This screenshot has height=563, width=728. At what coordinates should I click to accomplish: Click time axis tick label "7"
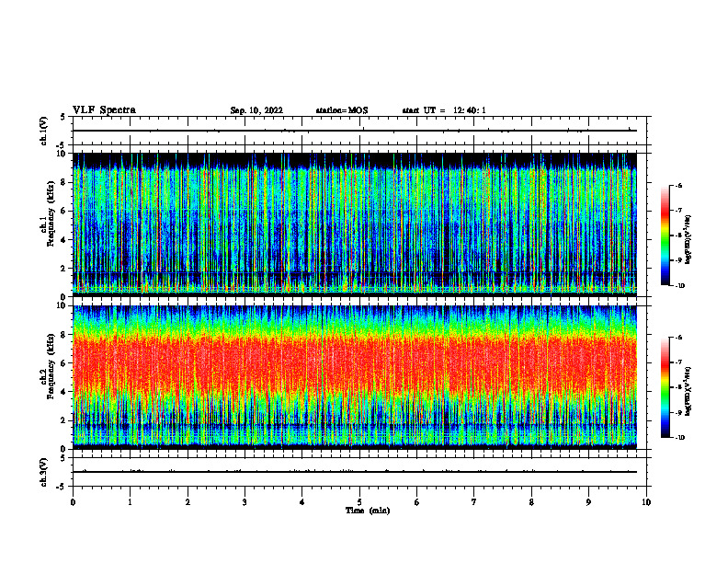(x=474, y=502)
